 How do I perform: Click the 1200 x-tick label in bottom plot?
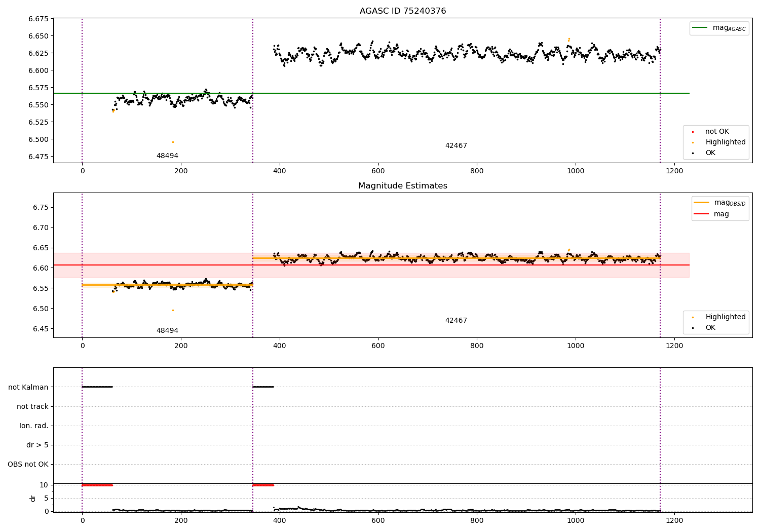674,520
